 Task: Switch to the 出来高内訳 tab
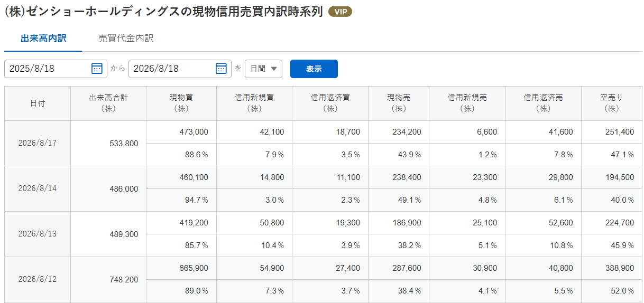43,39
